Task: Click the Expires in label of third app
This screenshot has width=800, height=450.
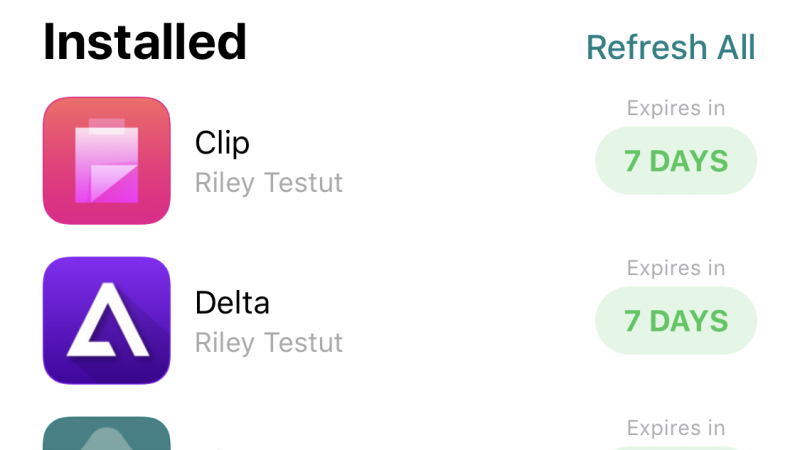Action: pos(676,428)
